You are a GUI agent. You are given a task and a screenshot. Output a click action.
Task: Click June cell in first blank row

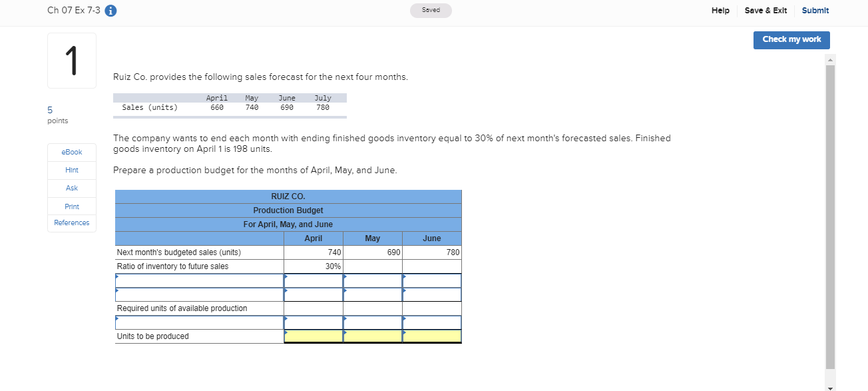432,280
